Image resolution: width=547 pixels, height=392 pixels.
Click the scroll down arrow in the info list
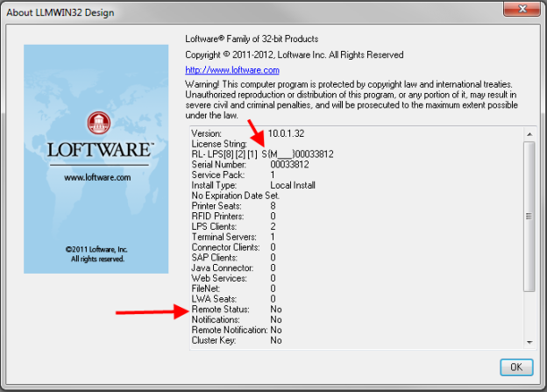pyautogui.click(x=529, y=342)
